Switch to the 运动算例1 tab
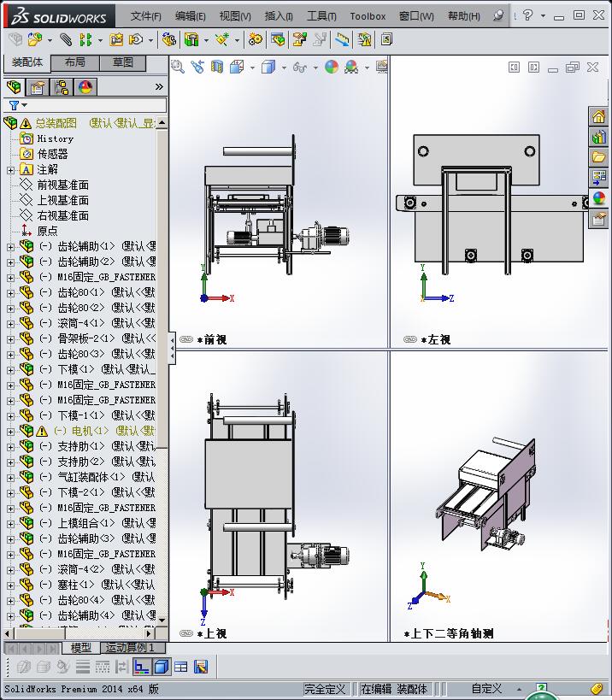Viewport: 612px width, 700px height. (133, 647)
